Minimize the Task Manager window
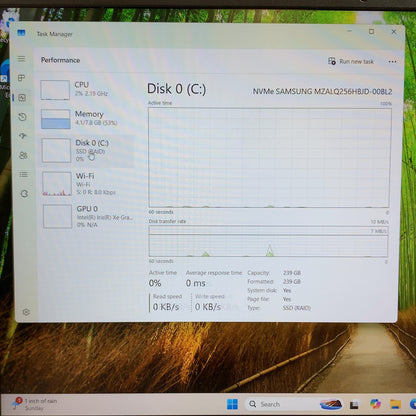This screenshot has width=416, height=416. [x=349, y=31]
